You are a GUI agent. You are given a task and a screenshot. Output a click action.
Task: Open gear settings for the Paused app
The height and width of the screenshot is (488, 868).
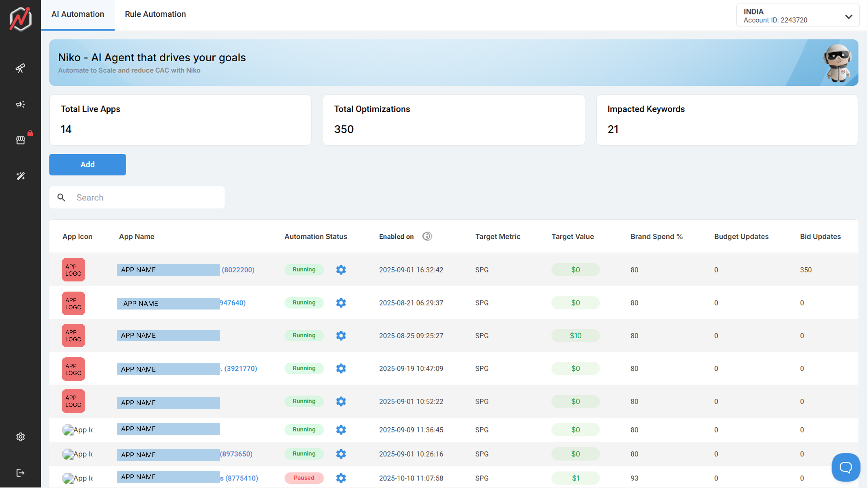(x=341, y=478)
